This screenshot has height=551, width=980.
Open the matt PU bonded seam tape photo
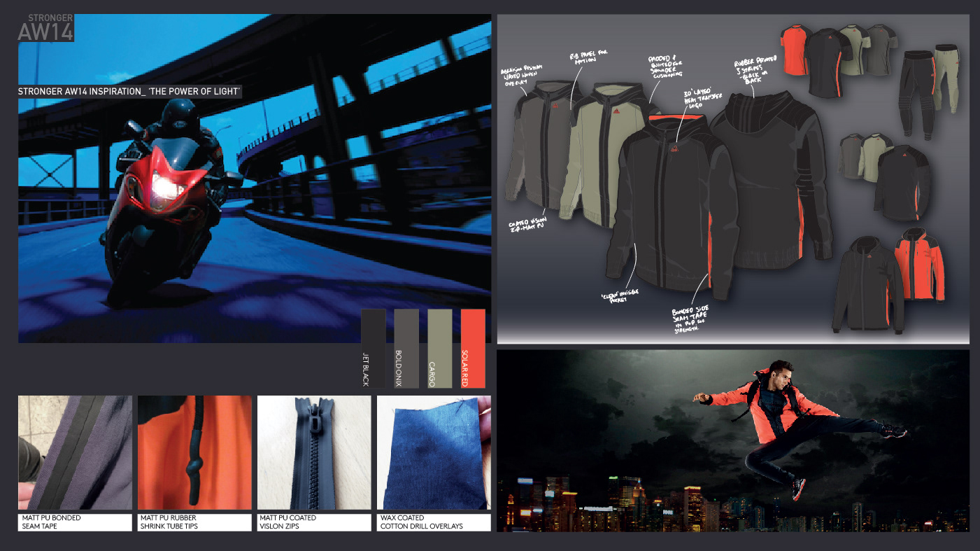pos(75,452)
